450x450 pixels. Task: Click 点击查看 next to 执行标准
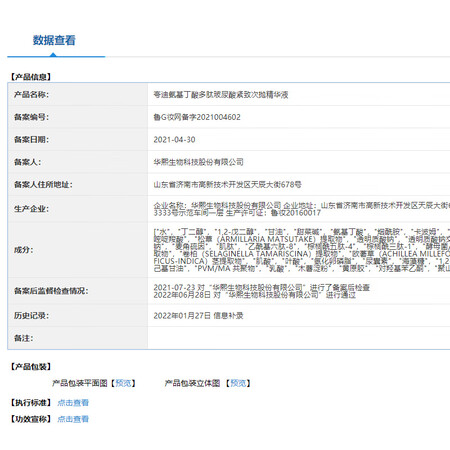(73, 403)
